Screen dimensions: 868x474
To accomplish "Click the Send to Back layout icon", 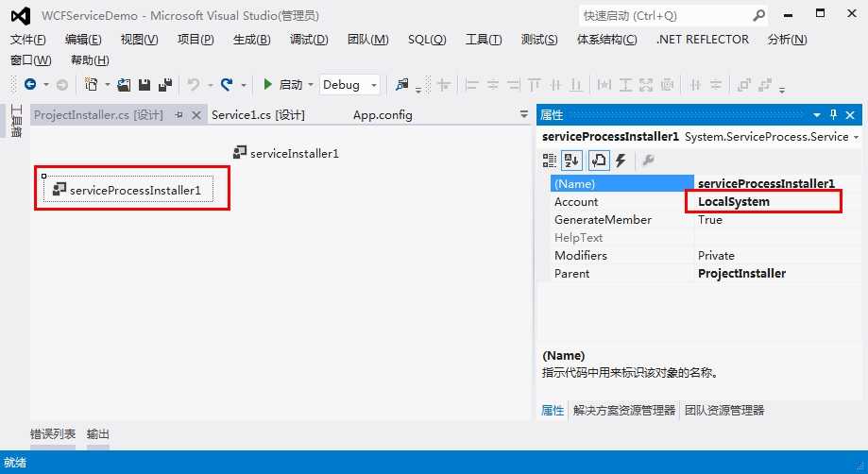I will point(765,85).
